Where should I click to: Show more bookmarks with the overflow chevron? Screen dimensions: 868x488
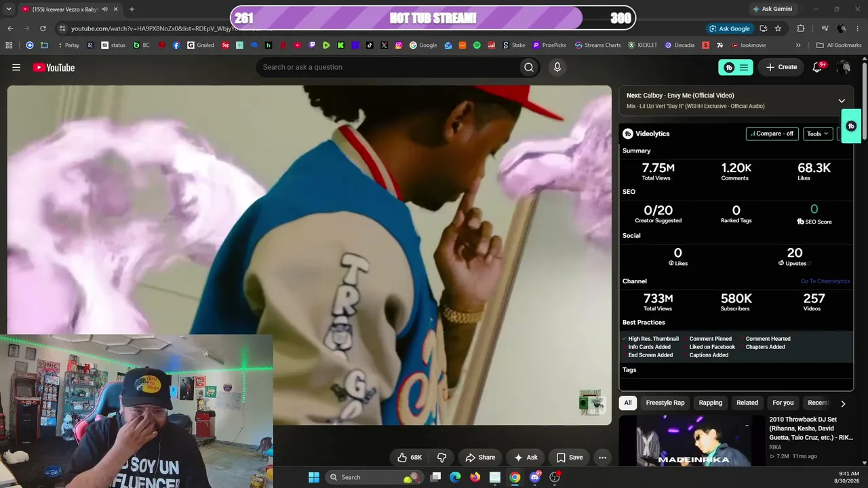798,45
